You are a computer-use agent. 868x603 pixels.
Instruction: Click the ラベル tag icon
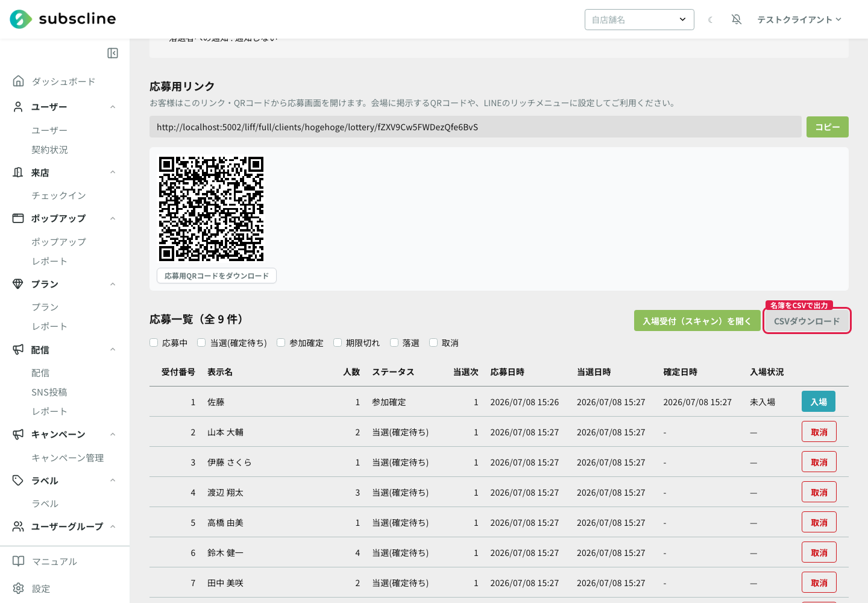pos(19,481)
